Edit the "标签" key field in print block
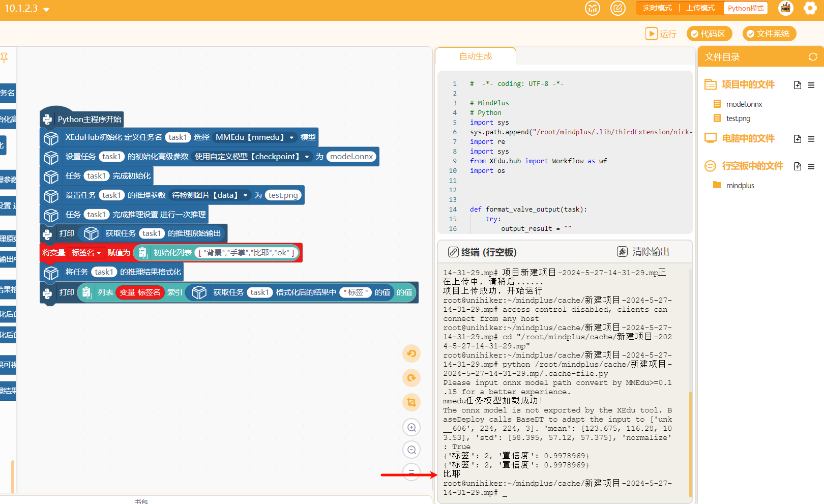This screenshot has height=504, width=824. click(x=355, y=292)
